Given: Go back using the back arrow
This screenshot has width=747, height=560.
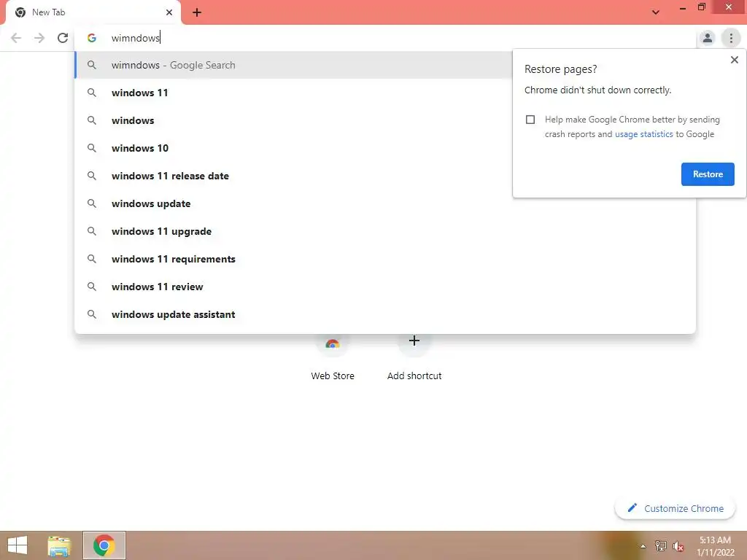Looking at the screenshot, I should [16, 38].
